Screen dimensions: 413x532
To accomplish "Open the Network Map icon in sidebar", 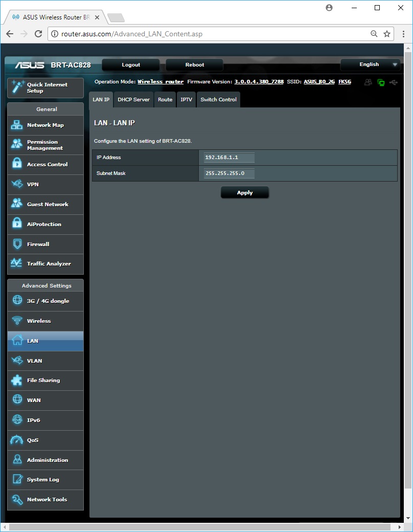I will click(x=17, y=125).
